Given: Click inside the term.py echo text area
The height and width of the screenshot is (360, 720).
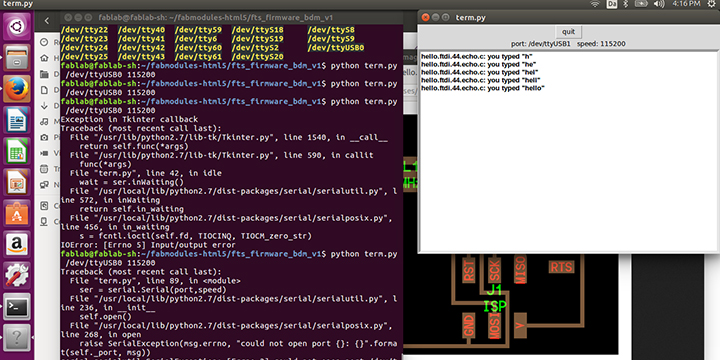Looking at the screenshot, I should click(x=569, y=151).
